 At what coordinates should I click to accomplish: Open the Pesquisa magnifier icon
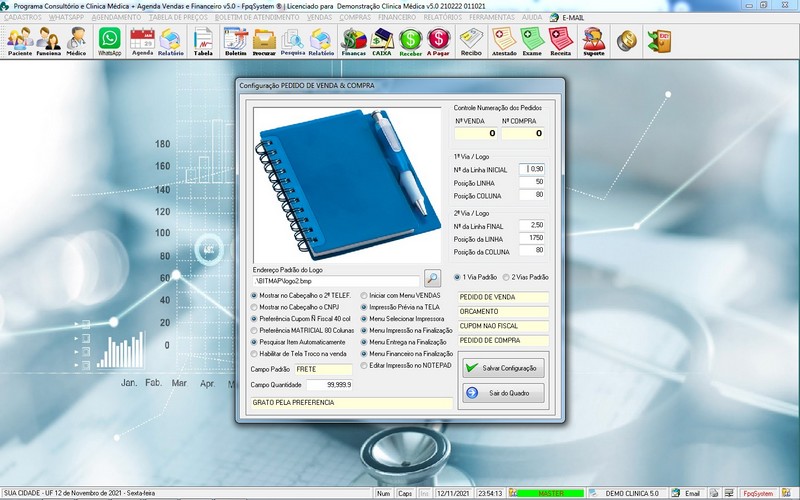coord(293,41)
